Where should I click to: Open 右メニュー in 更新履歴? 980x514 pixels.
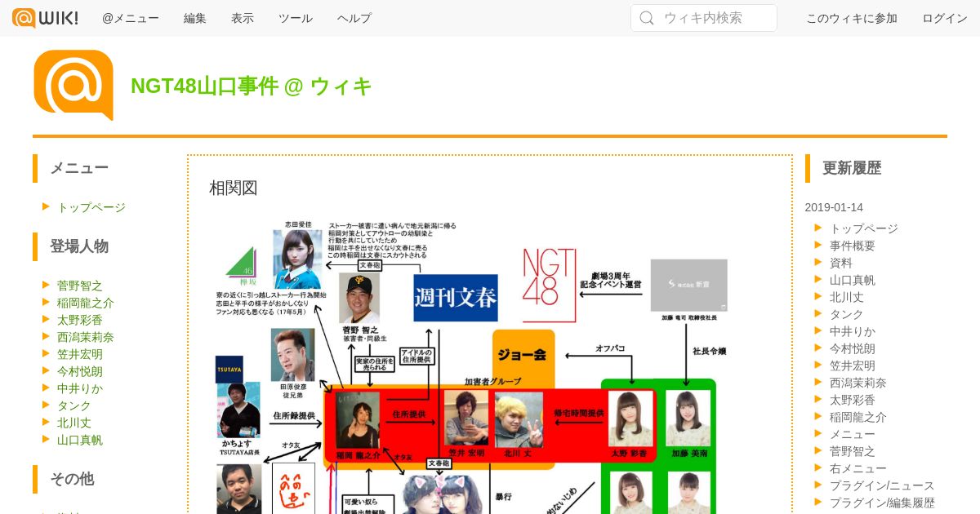point(858,468)
